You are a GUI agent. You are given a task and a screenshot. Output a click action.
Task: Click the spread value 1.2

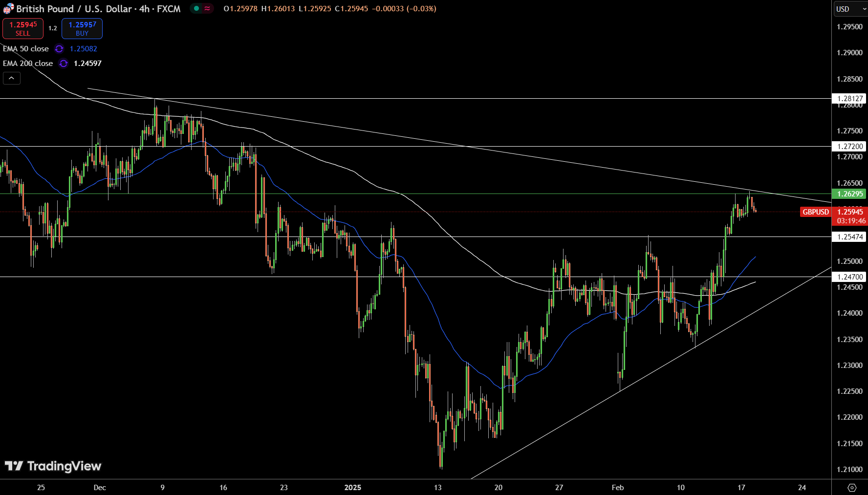tap(53, 28)
